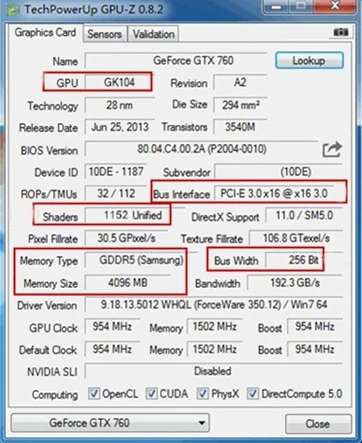The image size is (362, 443).
Task: Click the Name field GeForce GTX 760
Action: pyautogui.click(x=176, y=61)
